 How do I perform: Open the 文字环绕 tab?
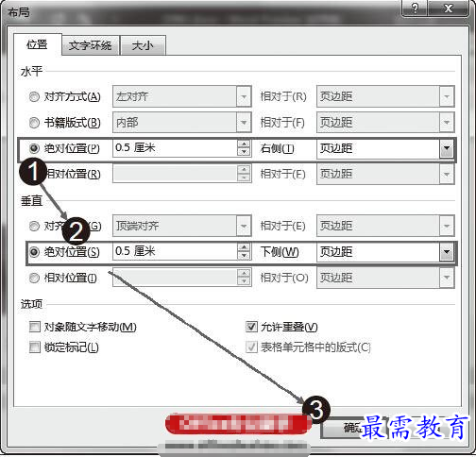click(x=91, y=45)
